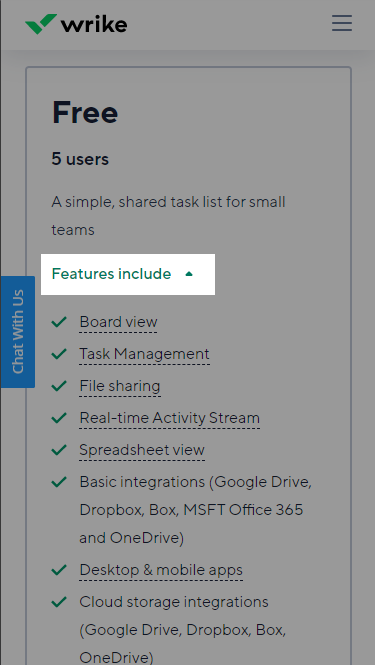This screenshot has width=375, height=665.
Task: Click the checkmark beside Task Management
Action: [x=59, y=354]
